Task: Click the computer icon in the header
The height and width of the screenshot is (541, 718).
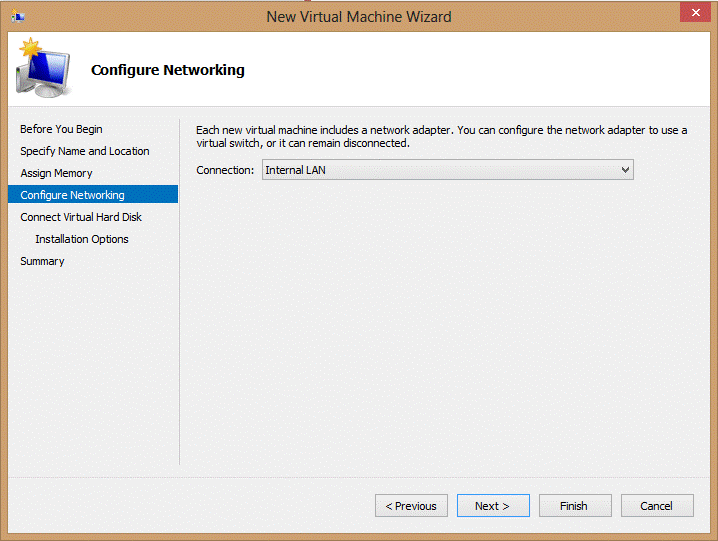Action: pyautogui.click(x=42, y=68)
